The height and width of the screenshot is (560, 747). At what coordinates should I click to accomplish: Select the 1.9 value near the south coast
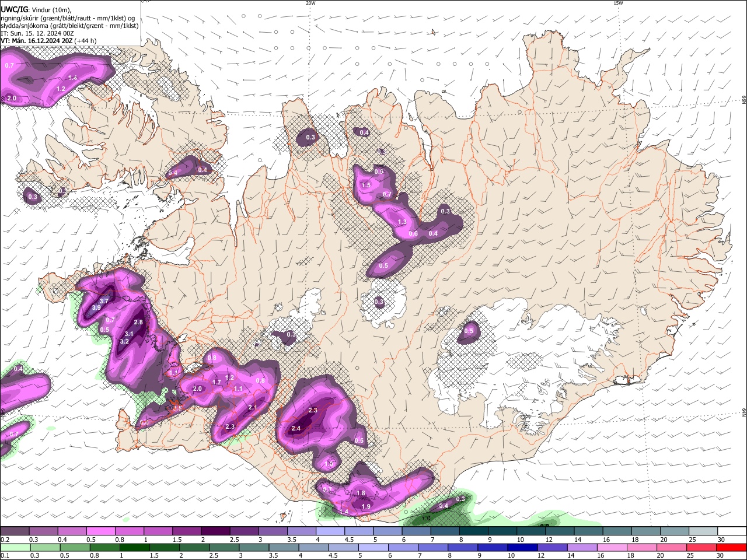[x=366, y=506]
